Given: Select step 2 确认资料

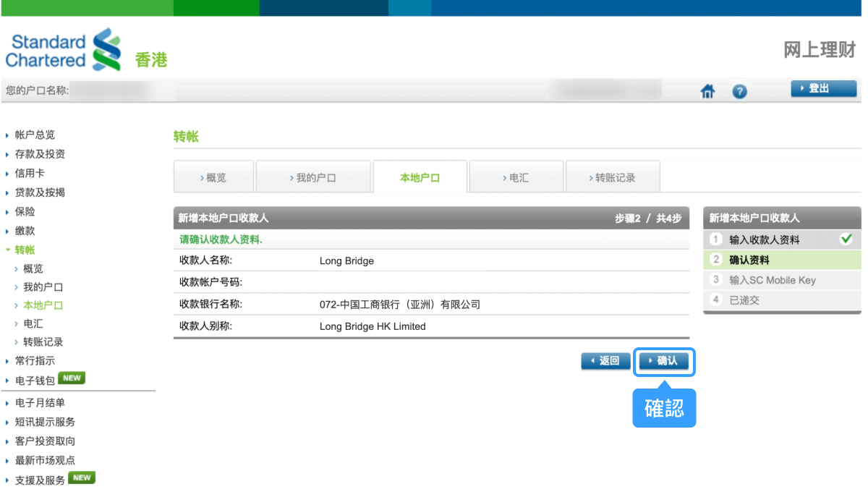Looking at the screenshot, I should click(x=782, y=260).
